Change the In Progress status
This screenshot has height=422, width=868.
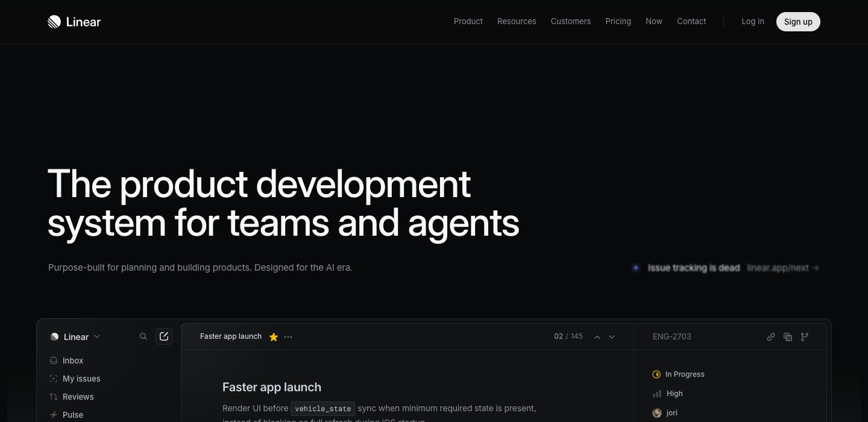[679, 374]
